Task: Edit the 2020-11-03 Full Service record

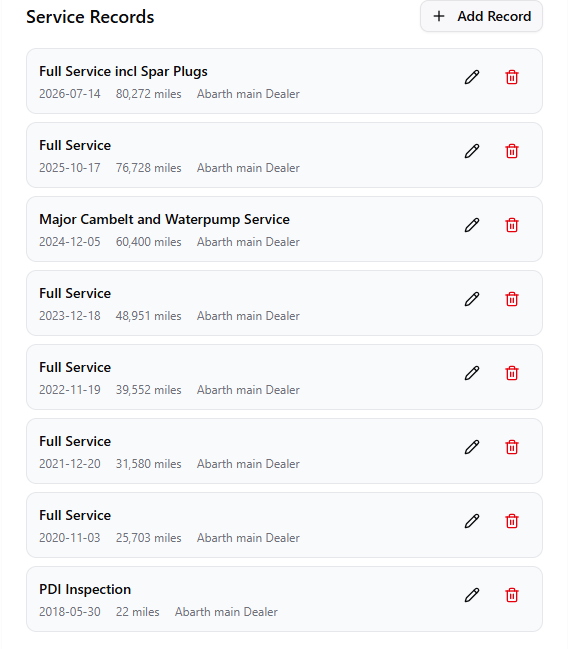Action: pyautogui.click(x=472, y=522)
